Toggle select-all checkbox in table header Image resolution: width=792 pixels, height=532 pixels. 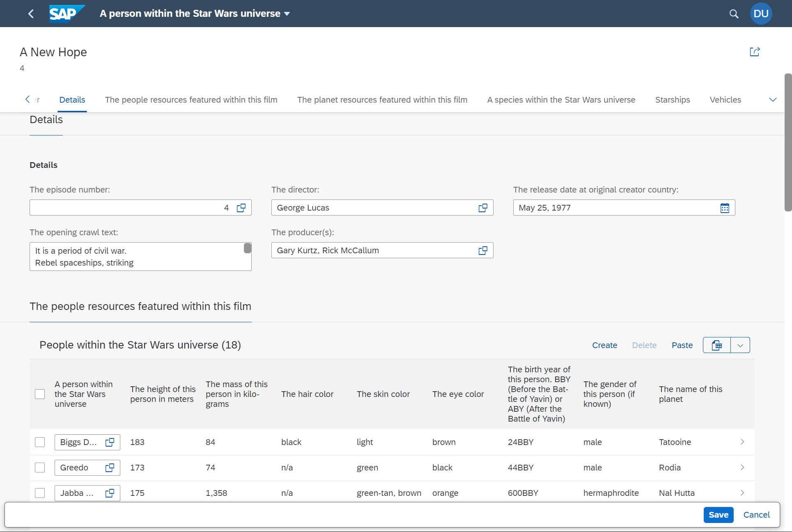(40, 394)
